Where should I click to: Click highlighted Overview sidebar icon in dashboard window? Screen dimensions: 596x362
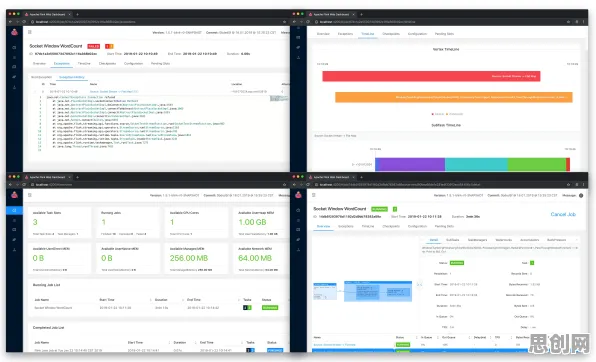pyautogui.click(x=14, y=210)
